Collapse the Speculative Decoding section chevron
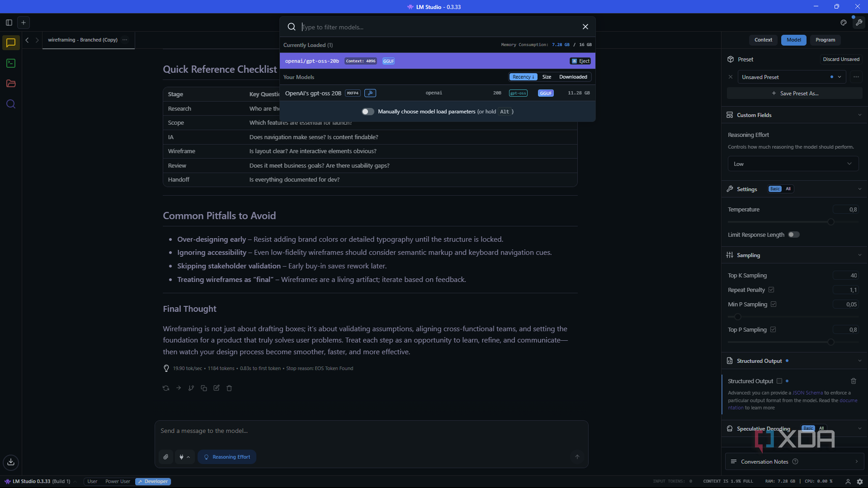This screenshot has height=488, width=868. (x=860, y=429)
